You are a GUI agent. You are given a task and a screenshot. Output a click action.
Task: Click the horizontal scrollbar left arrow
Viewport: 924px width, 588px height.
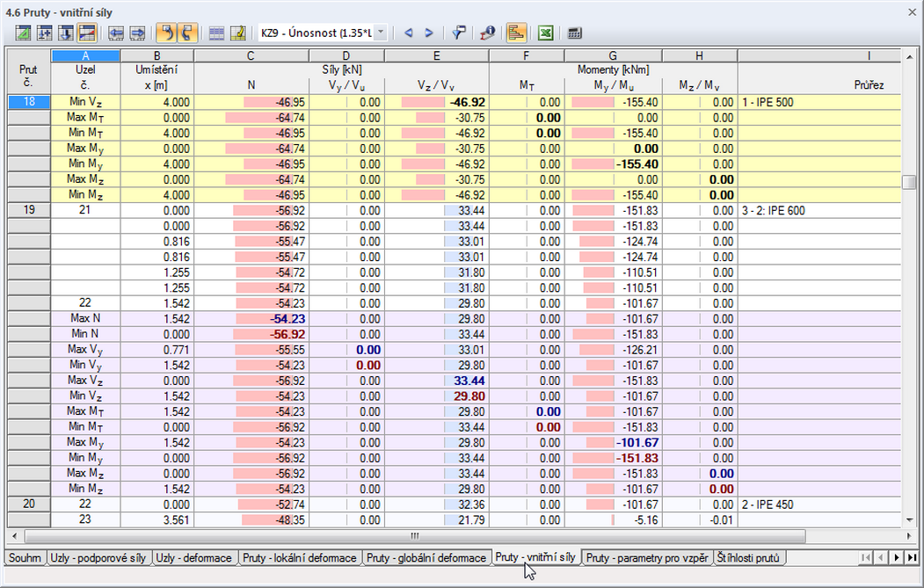pos(14,536)
